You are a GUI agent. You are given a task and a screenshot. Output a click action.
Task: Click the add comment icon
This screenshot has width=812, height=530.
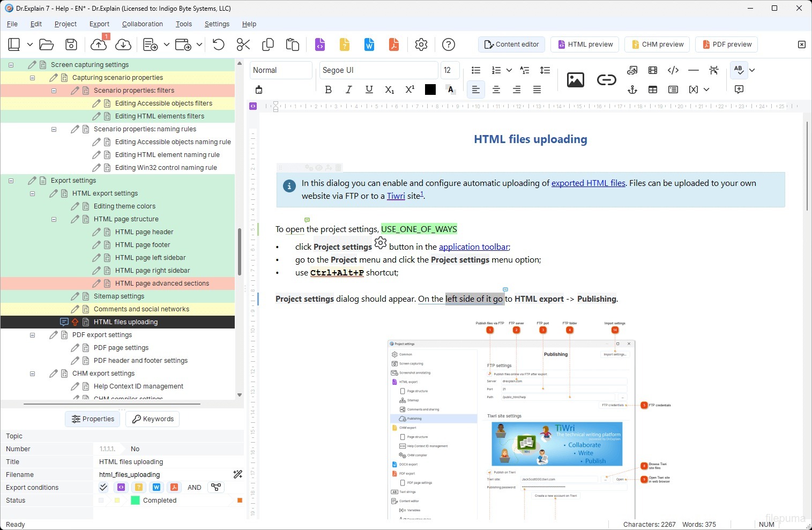click(739, 89)
